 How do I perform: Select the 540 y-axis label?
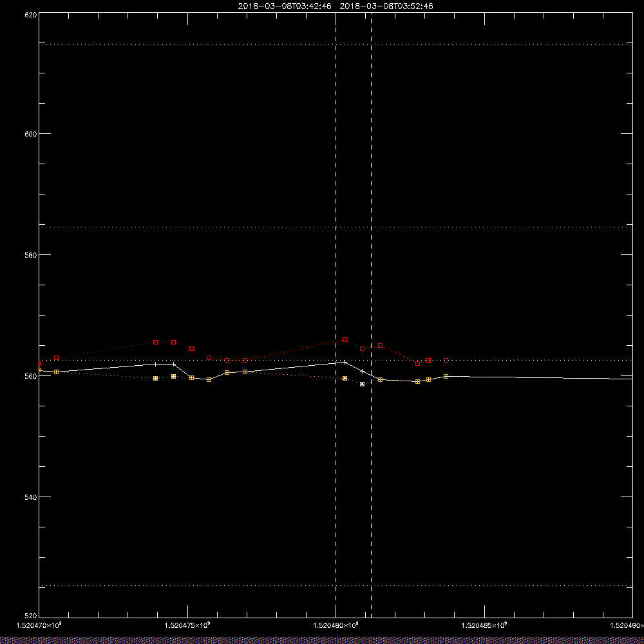31,497
